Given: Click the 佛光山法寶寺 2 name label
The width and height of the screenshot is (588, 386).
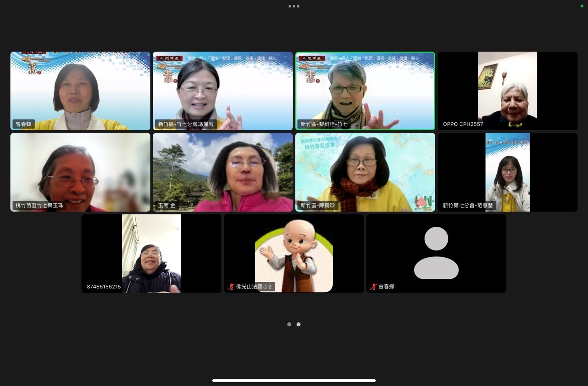Looking at the screenshot, I should [x=254, y=287].
